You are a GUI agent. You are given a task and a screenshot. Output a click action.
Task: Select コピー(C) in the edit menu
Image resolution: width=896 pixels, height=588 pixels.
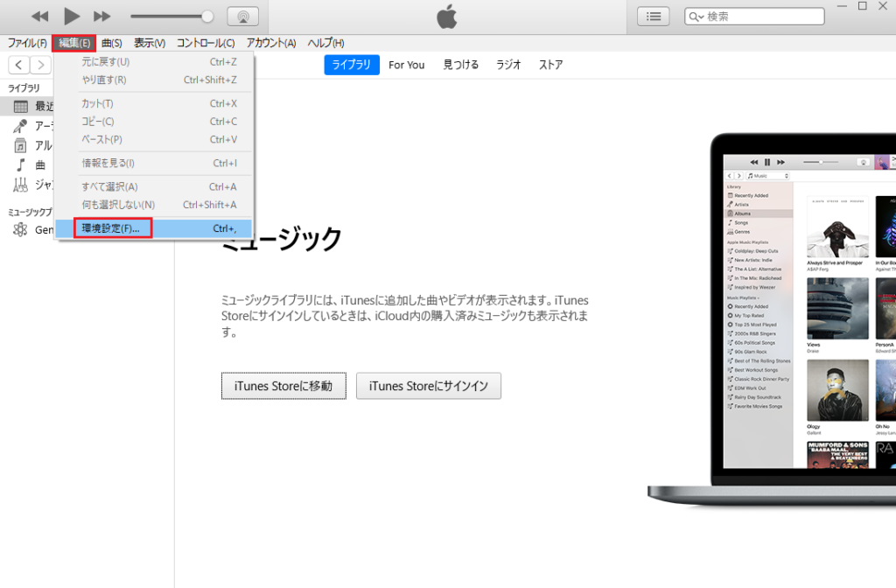tap(154, 121)
